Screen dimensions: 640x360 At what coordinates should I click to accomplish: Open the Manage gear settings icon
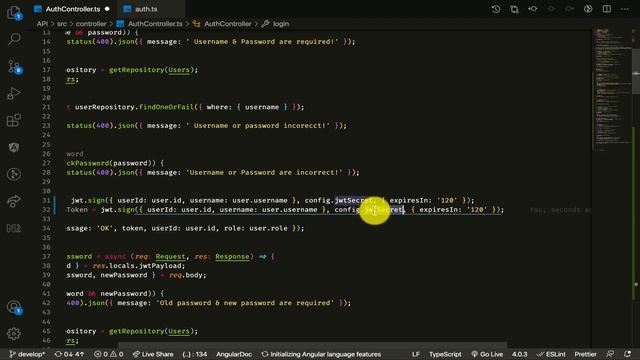(13, 334)
